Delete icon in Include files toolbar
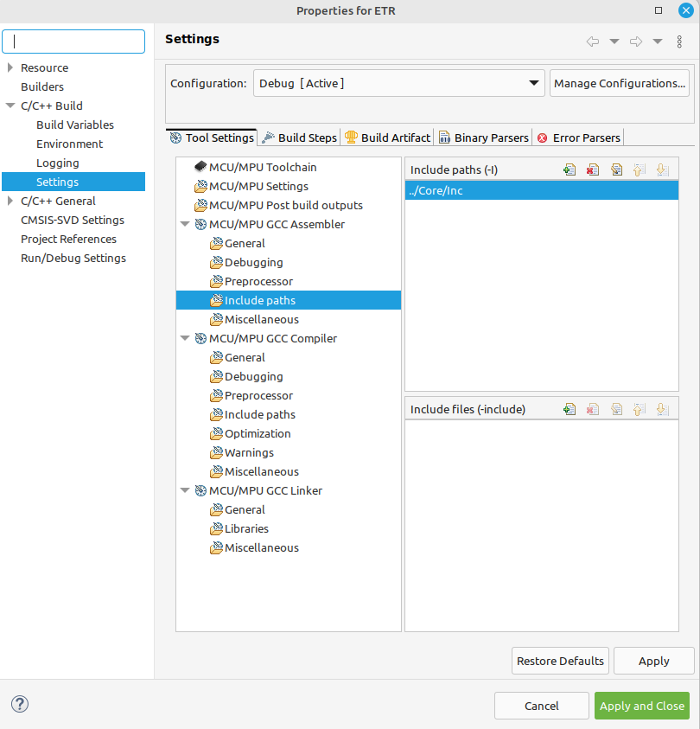The height and width of the screenshot is (729, 700). [x=593, y=409]
